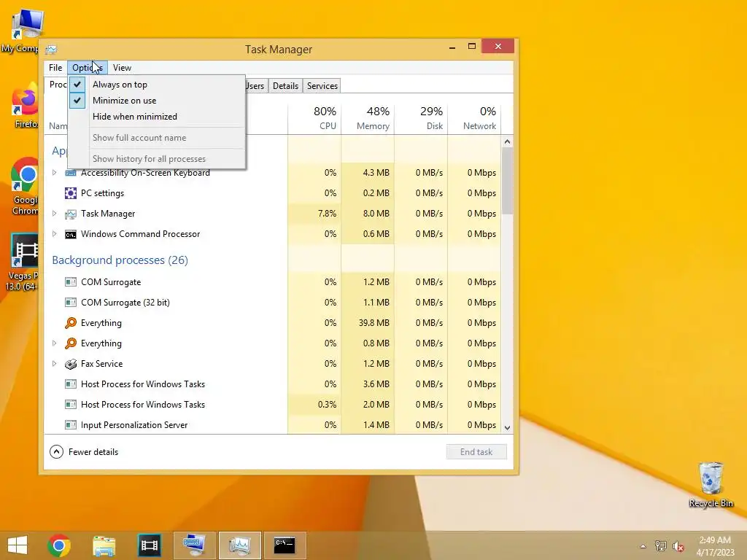
Task: Enable Hide when minimized option
Action: (x=158, y=117)
